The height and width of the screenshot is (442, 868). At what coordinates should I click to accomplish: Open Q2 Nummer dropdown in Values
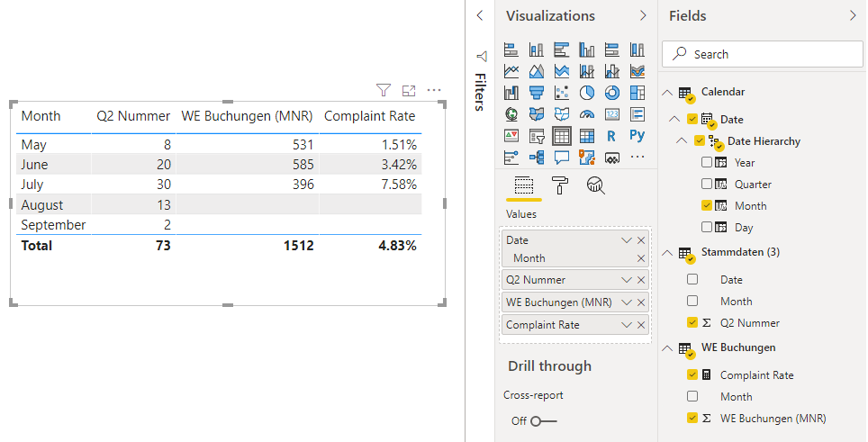pyautogui.click(x=626, y=280)
